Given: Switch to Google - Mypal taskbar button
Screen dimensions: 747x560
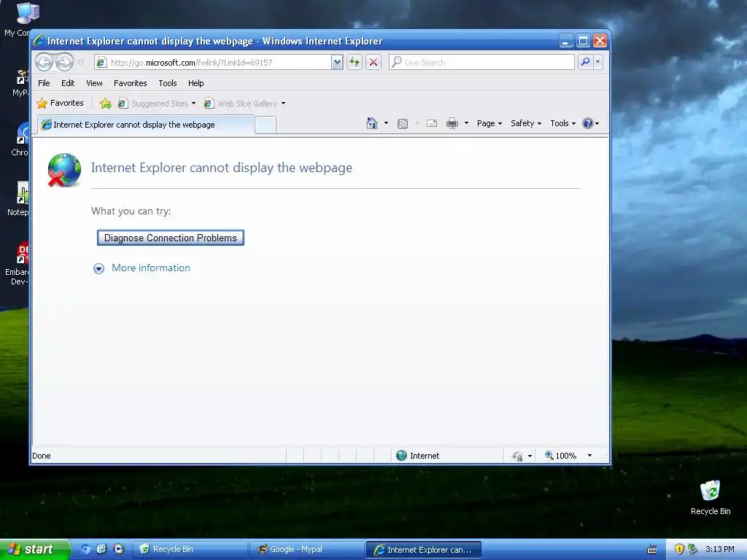Looking at the screenshot, I should pyautogui.click(x=307, y=550).
